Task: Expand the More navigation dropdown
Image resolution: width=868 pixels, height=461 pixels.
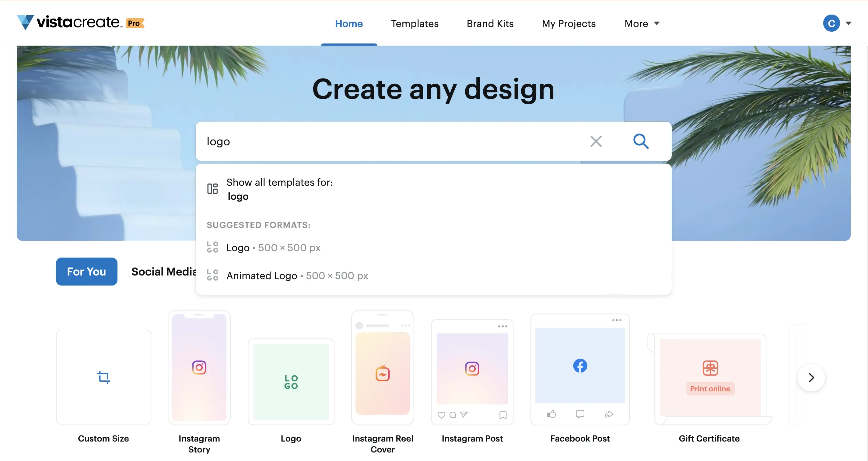Action: (x=642, y=23)
